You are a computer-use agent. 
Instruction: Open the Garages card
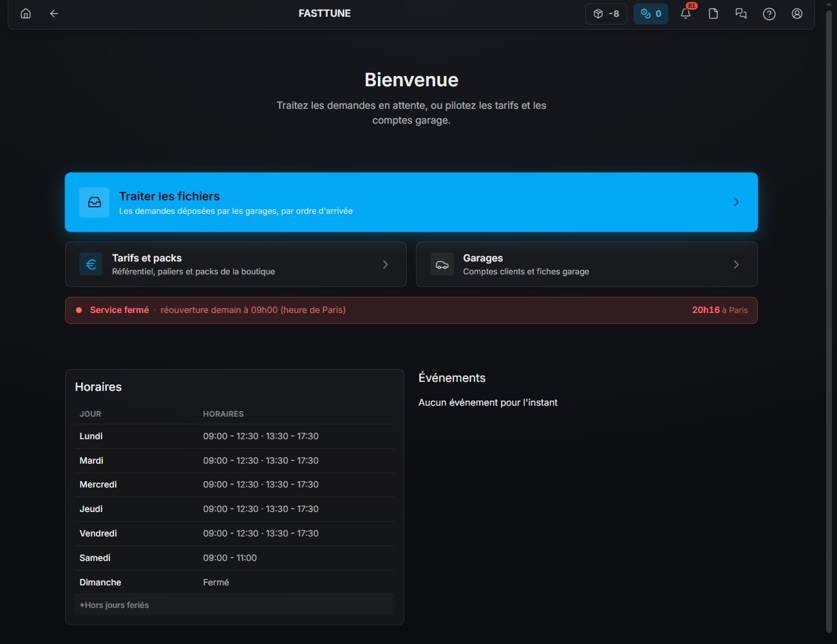587,264
